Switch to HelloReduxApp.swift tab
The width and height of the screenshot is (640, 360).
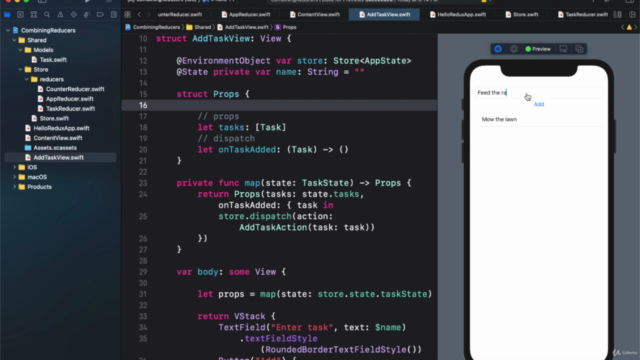[x=458, y=15]
